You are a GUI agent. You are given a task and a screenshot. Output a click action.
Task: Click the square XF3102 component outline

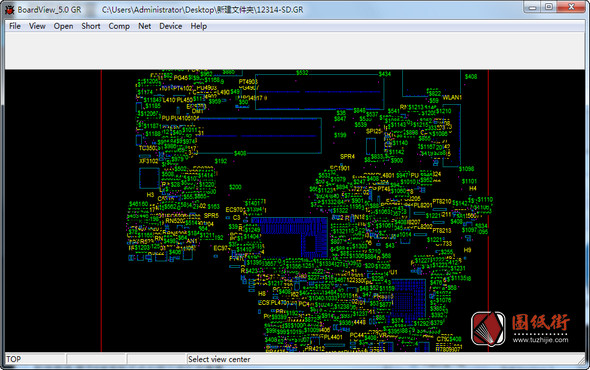[x=149, y=178]
